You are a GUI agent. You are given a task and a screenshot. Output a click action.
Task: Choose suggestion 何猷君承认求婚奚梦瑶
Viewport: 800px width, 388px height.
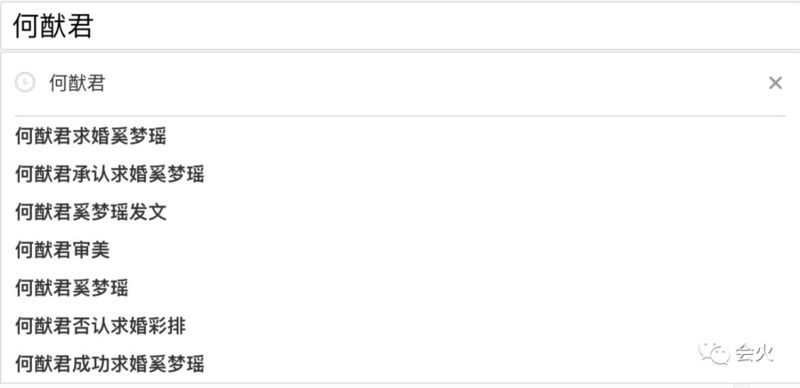point(109,174)
